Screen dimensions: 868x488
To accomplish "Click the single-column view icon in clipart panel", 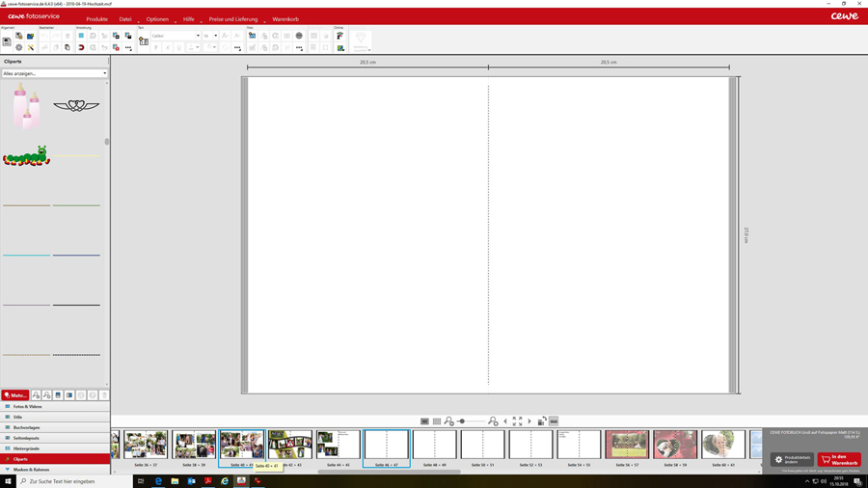I will click(x=58, y=395).
